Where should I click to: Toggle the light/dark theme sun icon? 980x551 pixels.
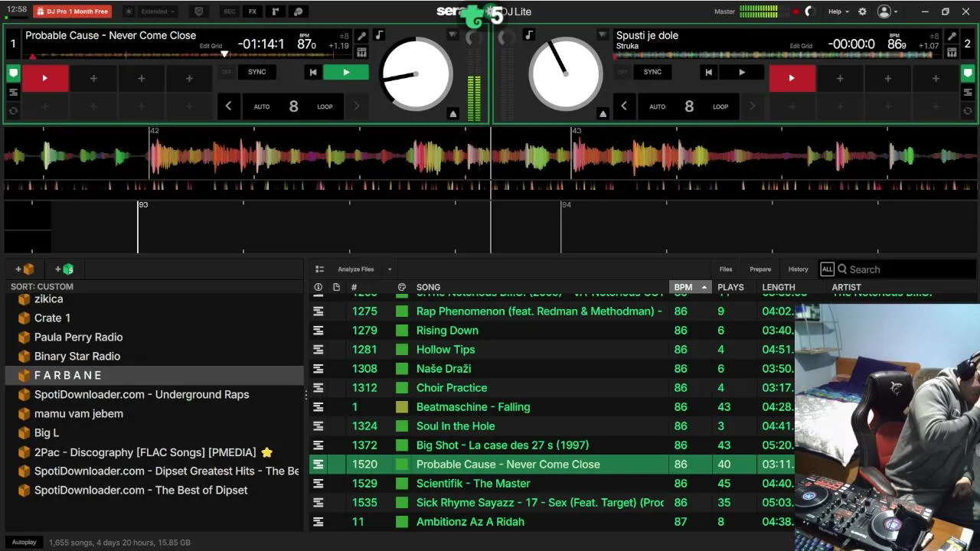pyautogui.click(x=128, y=11)
